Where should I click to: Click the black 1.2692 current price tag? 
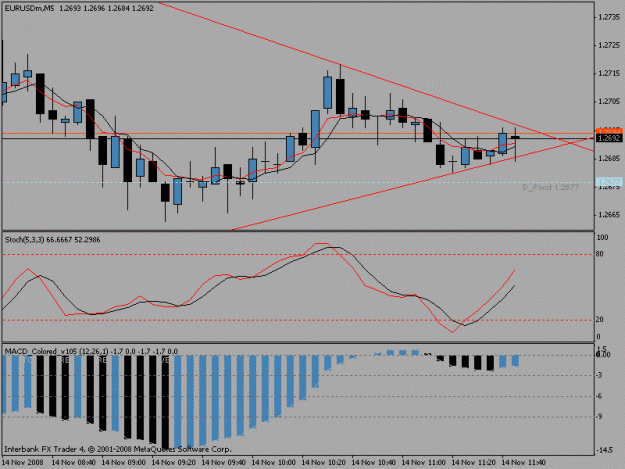click(x=609, y=138)
